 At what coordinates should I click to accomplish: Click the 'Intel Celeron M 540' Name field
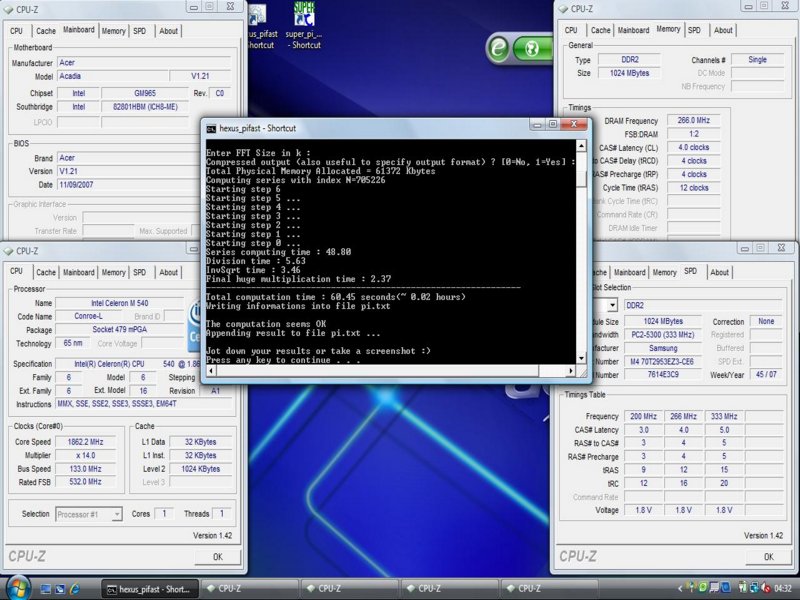coord(119,303)
